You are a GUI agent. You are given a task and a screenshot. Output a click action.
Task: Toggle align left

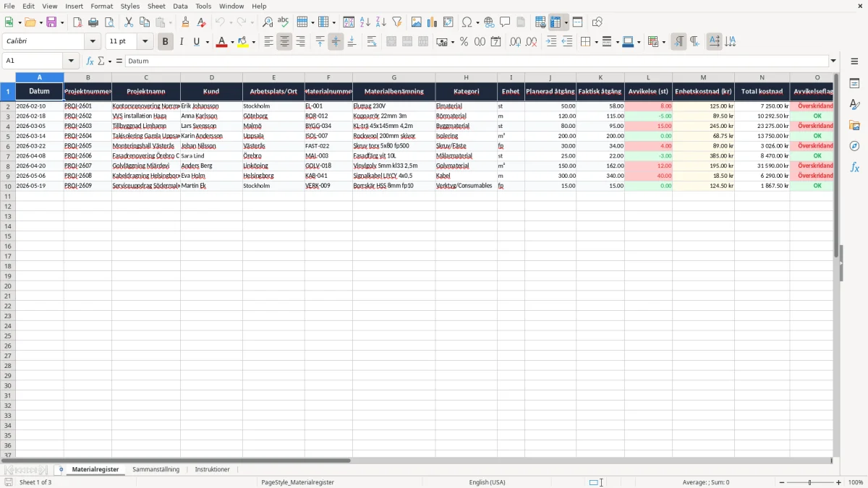click(x=268, y=42)
